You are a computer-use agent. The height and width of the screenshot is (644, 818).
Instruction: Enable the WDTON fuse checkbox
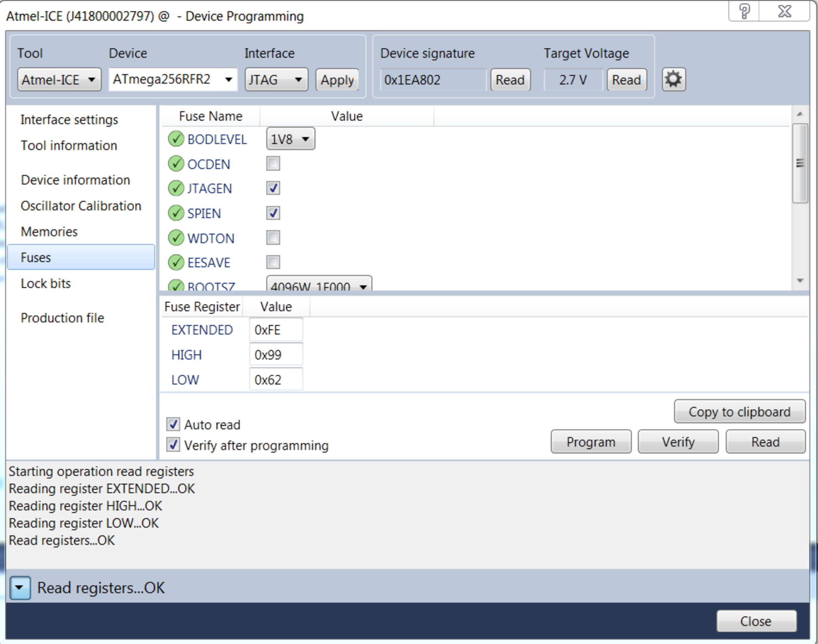[x=273, y=238]
